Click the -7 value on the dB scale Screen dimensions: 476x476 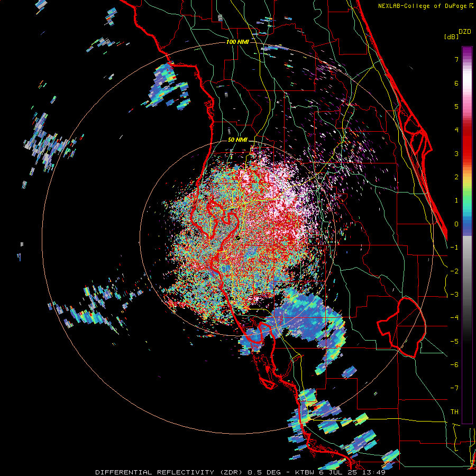[454, 388]
